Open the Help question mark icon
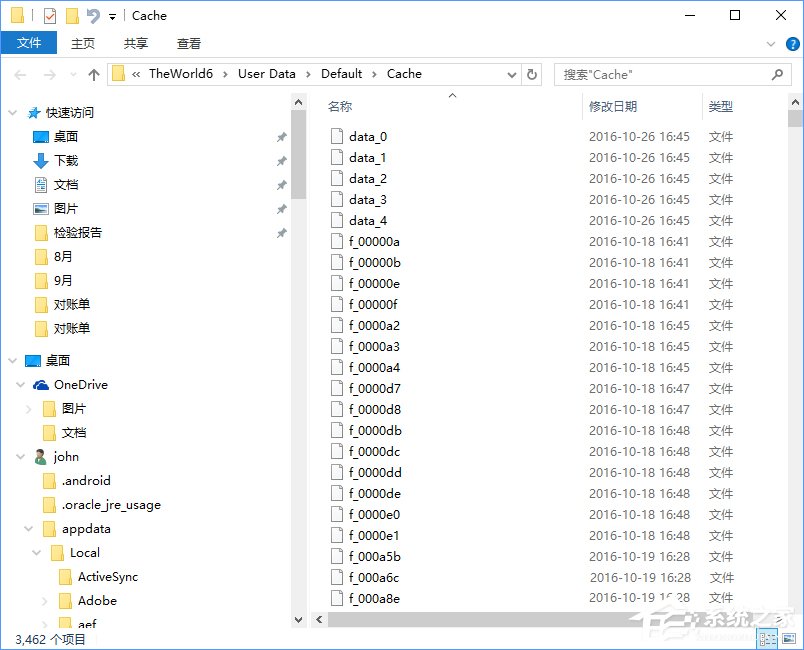 (792, 43)
